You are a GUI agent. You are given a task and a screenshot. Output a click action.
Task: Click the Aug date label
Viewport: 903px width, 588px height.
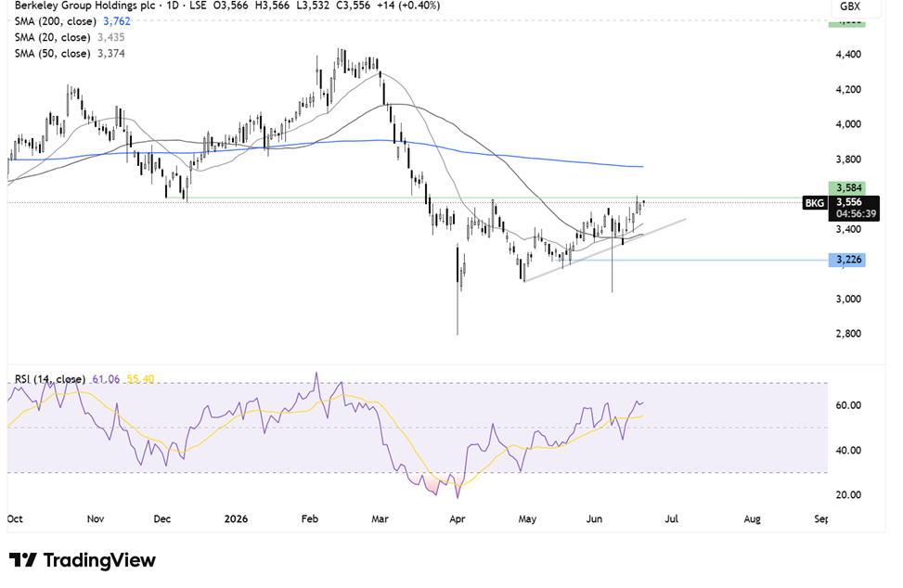coord(752,519)
